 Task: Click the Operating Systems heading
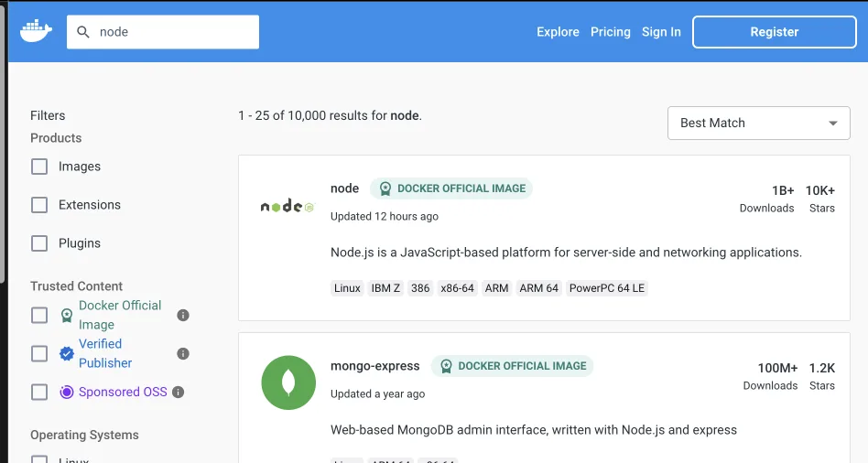pos(85,435)
